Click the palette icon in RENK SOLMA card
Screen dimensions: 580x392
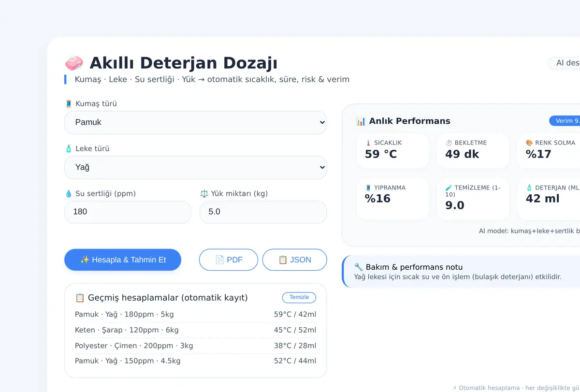529,143
